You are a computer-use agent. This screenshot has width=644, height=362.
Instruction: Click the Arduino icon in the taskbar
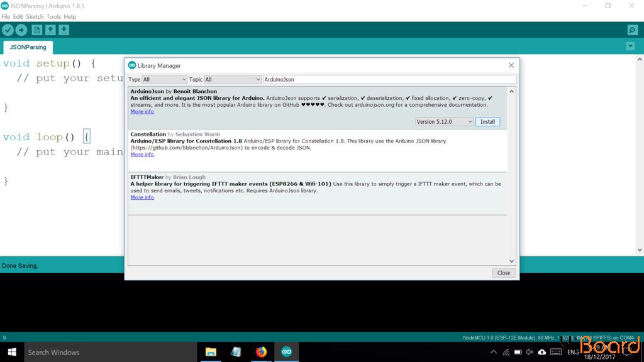287,352
